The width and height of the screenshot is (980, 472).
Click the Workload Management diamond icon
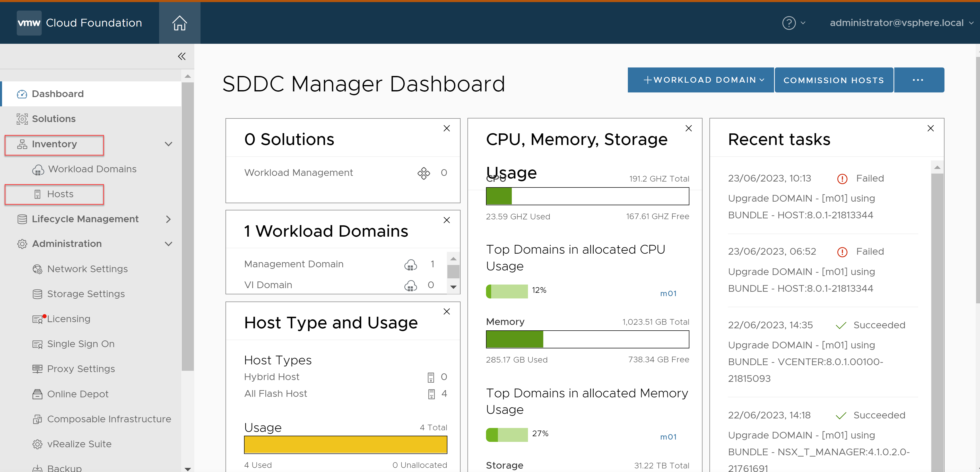pyautogui.click(x=423, y=173)
